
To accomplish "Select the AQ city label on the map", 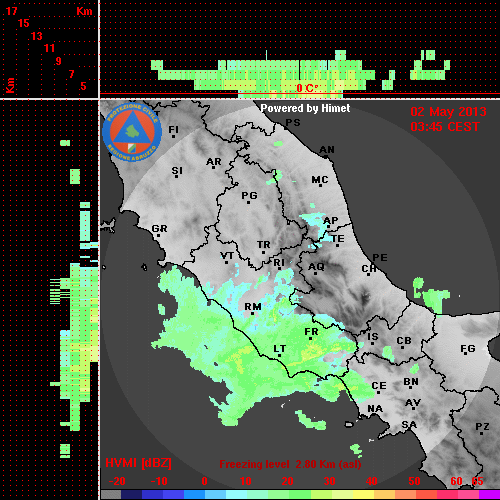I will point(316,267).
